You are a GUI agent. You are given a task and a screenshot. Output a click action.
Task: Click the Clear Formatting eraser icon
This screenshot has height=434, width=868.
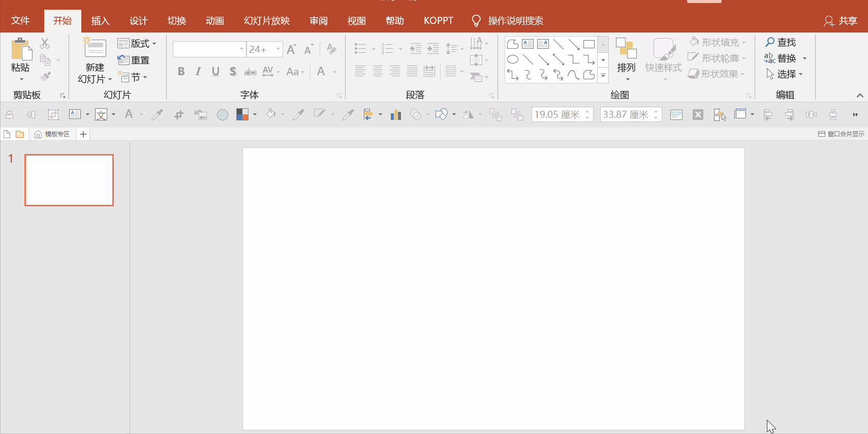(331, 49)
